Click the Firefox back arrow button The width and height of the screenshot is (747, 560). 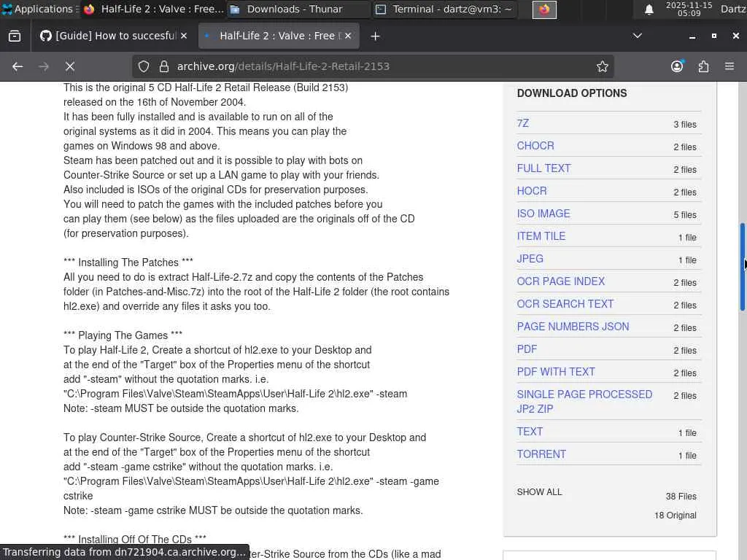click(x=18, y=66)
